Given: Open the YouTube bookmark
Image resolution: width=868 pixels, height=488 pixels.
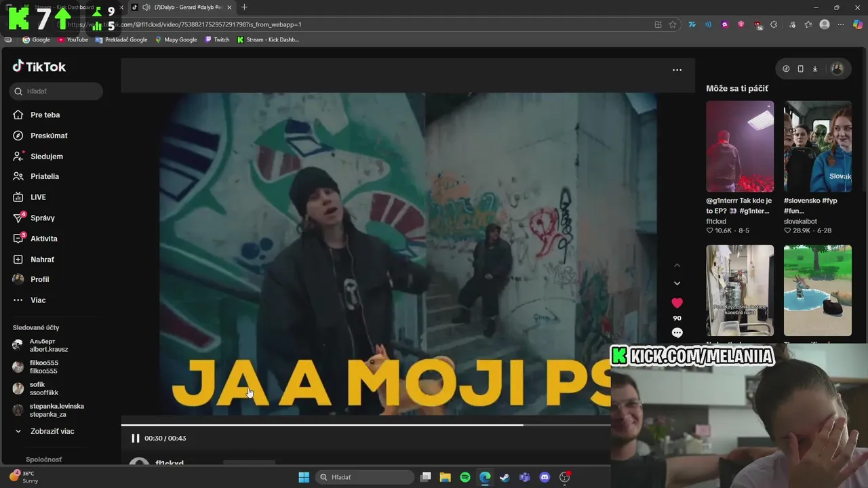Looking at the screenshot, I should 73,39.
